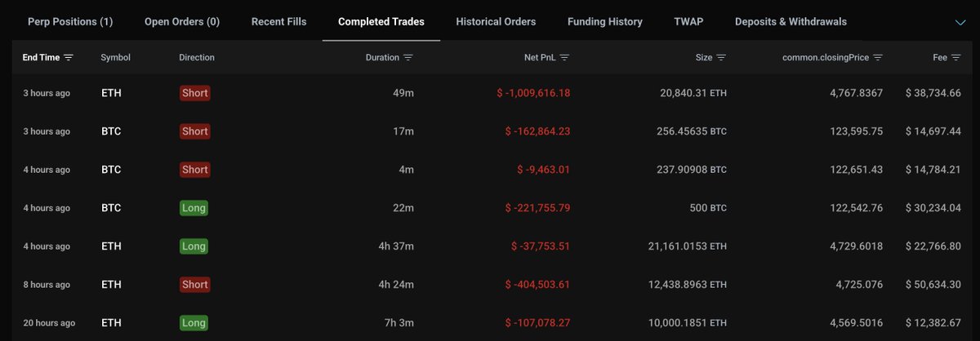This screenshot has height=341, width=980.
Task: Open the TWAP tab
Action: click(688, 22)
